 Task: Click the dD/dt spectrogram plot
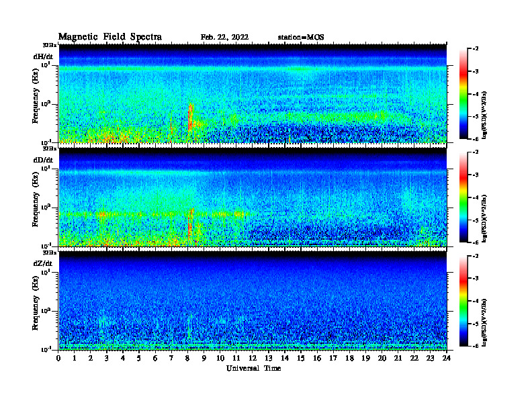(253, 197)
